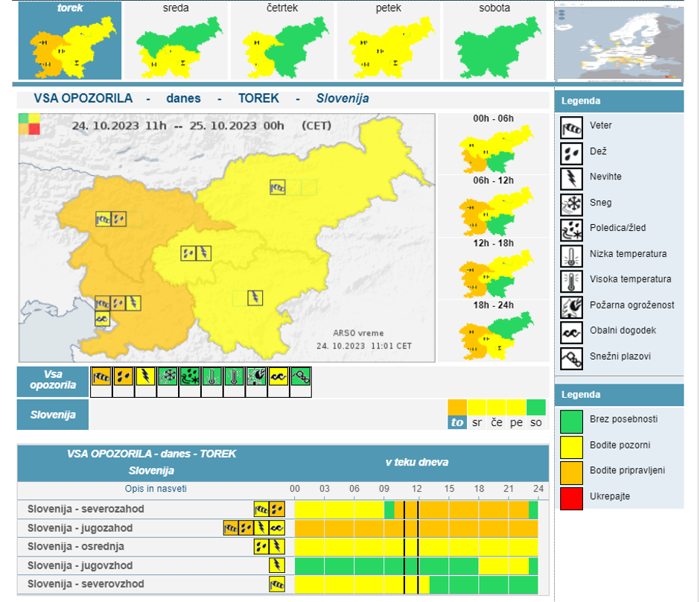Image resolution: width=700 pixels, height=602 pixels.
Task: Open the petek forecast map tab
Action: click(x=388, y=41)
